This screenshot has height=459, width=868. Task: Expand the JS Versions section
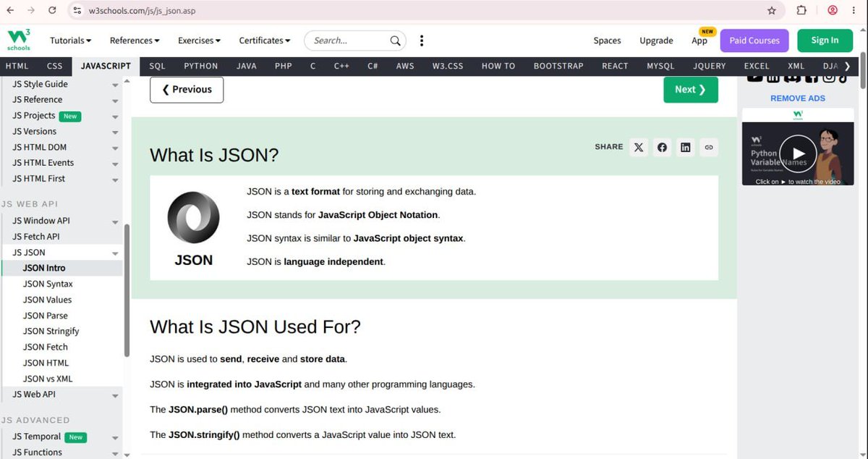(115, 132)
